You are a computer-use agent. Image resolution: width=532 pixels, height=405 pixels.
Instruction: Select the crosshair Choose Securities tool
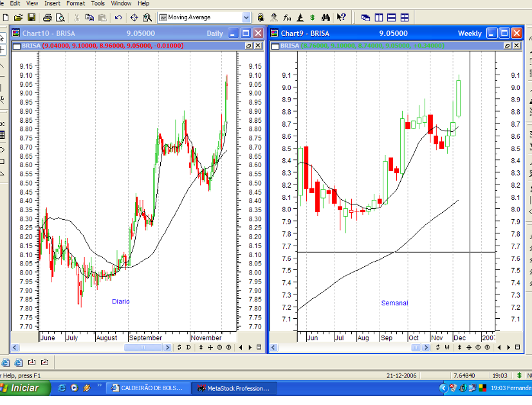pyautogui.click(x=134, y=17)
